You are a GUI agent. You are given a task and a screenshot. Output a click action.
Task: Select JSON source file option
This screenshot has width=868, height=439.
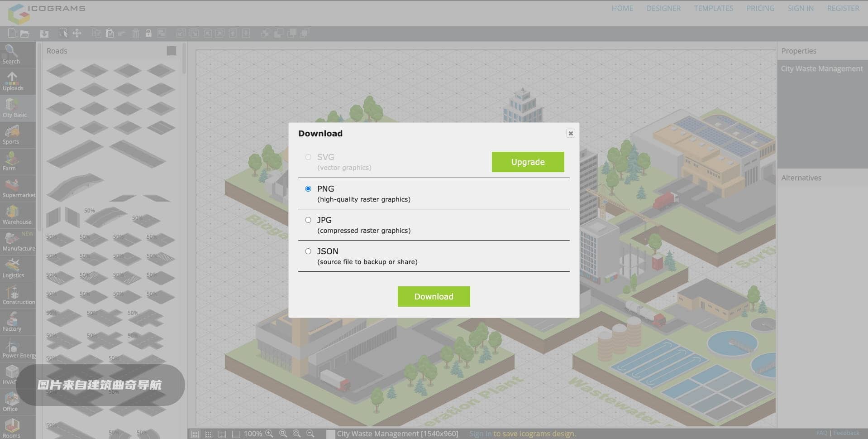click(x=308, y=251)
